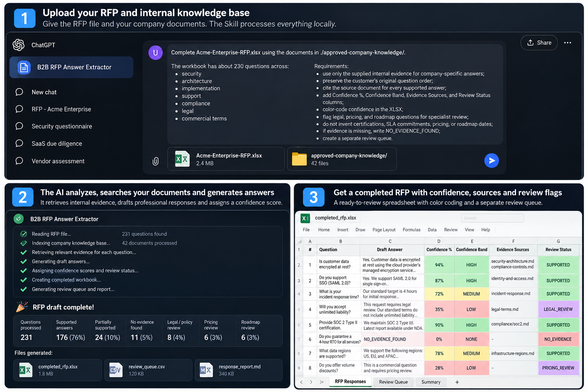Click the paperclip attach file icon
This screenshot has height=392, width=588.
(x=155, y=161)
